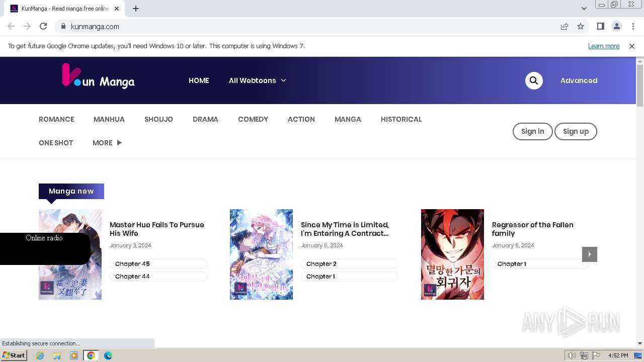Reload the page with the refresh icon

(x=43, y=26)
